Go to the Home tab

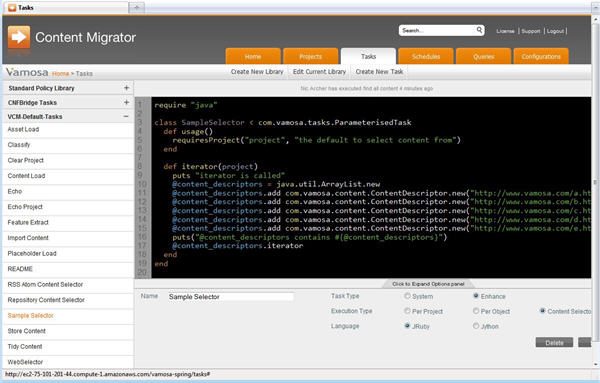tap(253, 56)
